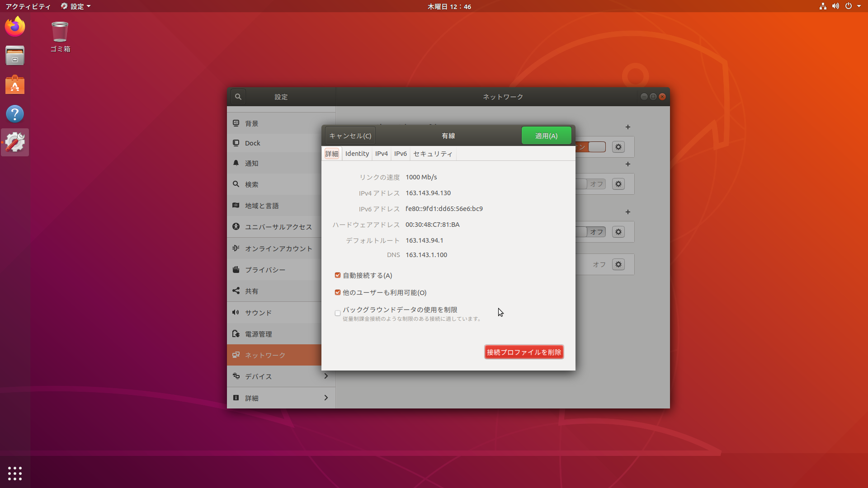Click the 背景 sidebar icon
The width and height of the screenshot is (868, 488).
click(236, 123)
